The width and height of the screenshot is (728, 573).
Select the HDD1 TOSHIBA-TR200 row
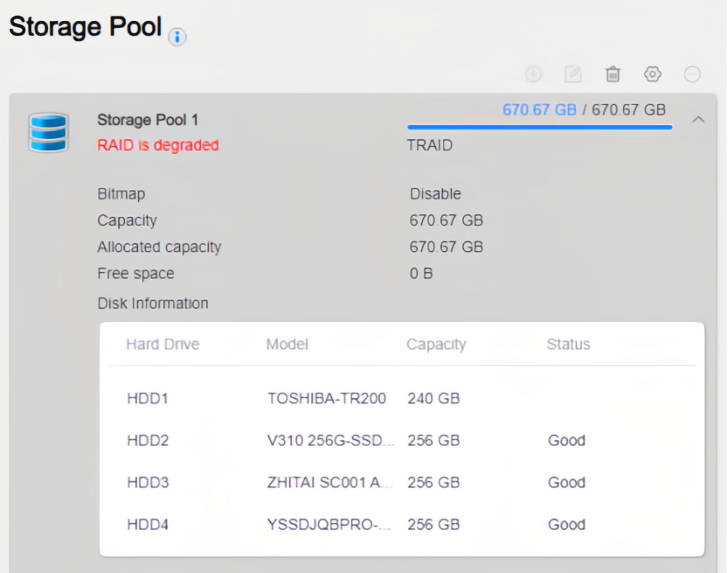(x=402, y=398)
